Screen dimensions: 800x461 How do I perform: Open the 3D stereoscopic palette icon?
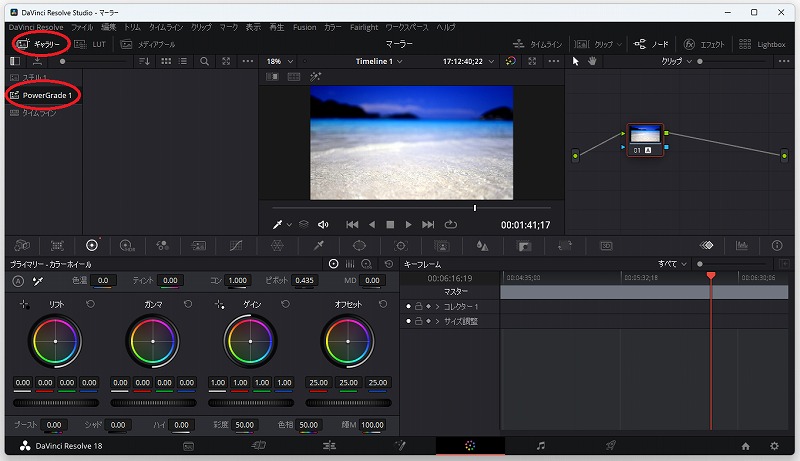(x=606, y=246)
